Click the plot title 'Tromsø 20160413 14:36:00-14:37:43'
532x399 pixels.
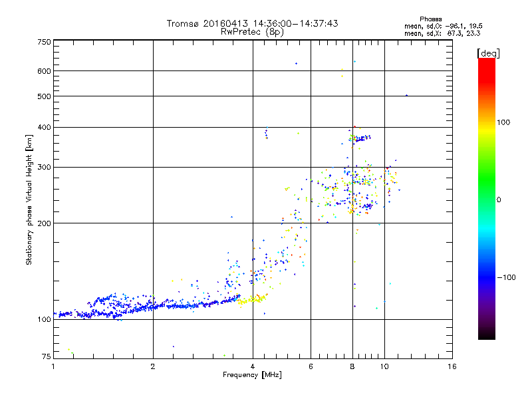[252, 23]
